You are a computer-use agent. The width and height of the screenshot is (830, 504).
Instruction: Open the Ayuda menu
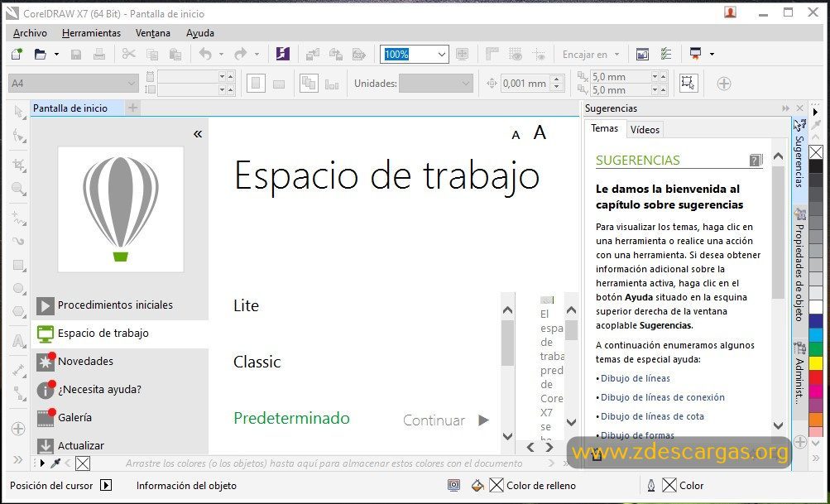200,33
